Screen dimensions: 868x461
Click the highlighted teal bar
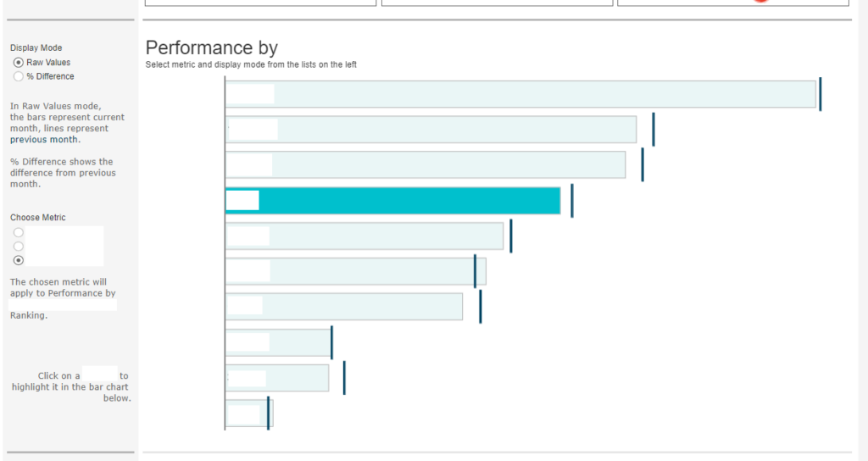(407, 201)
